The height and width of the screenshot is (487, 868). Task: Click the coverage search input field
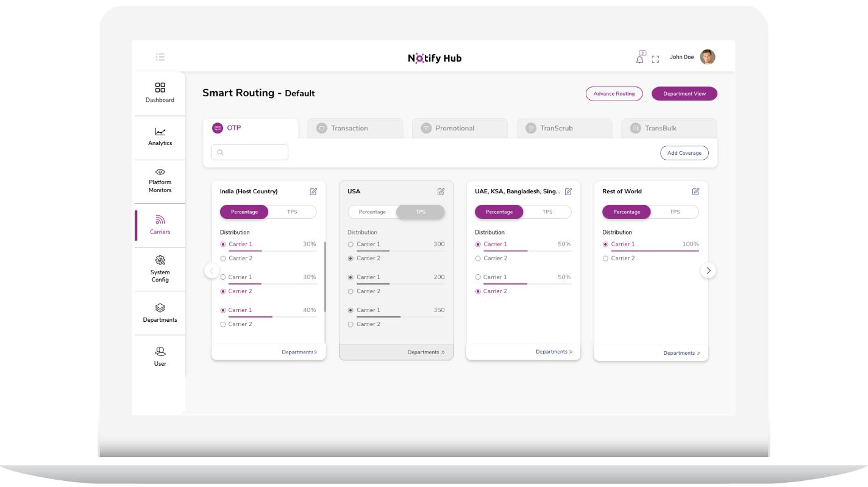[250, 152]
